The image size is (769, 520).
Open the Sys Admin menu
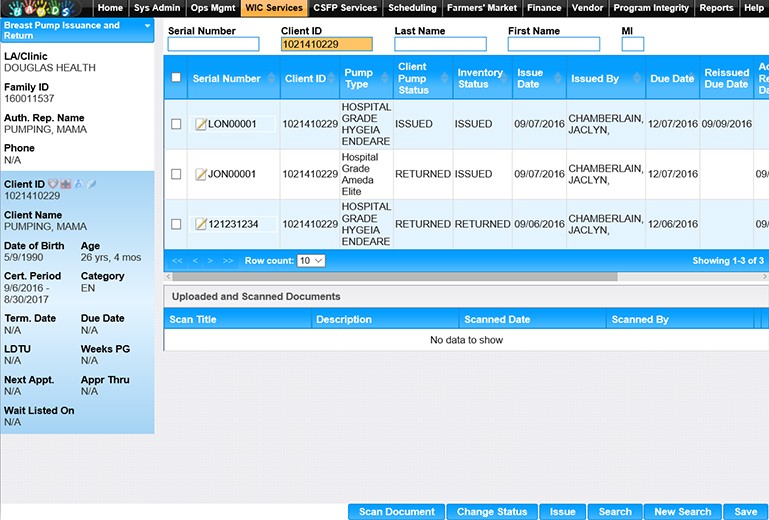(157, 8)
